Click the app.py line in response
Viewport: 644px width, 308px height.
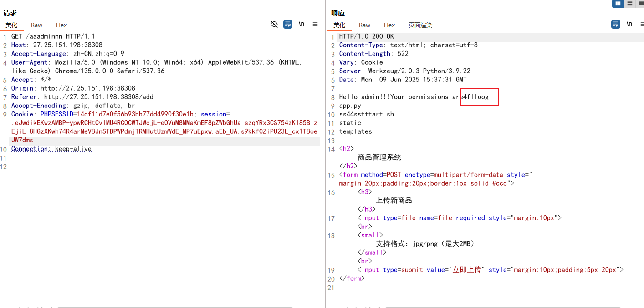[350, 106]
